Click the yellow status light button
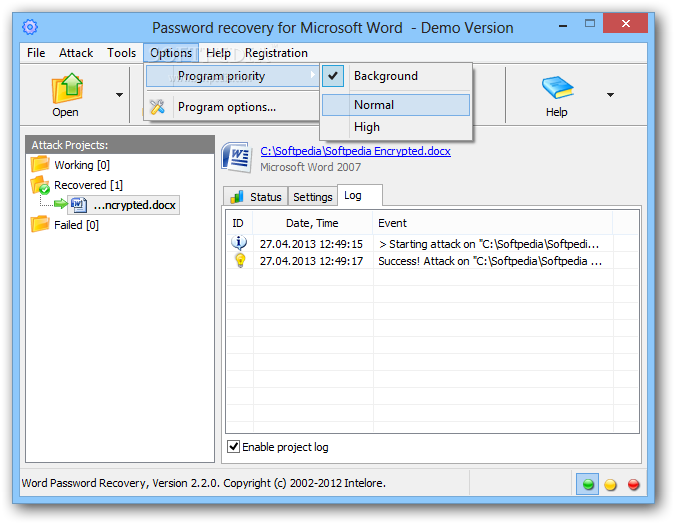The width and height of the screenshot is (675, 524). (x=610, y=485)
